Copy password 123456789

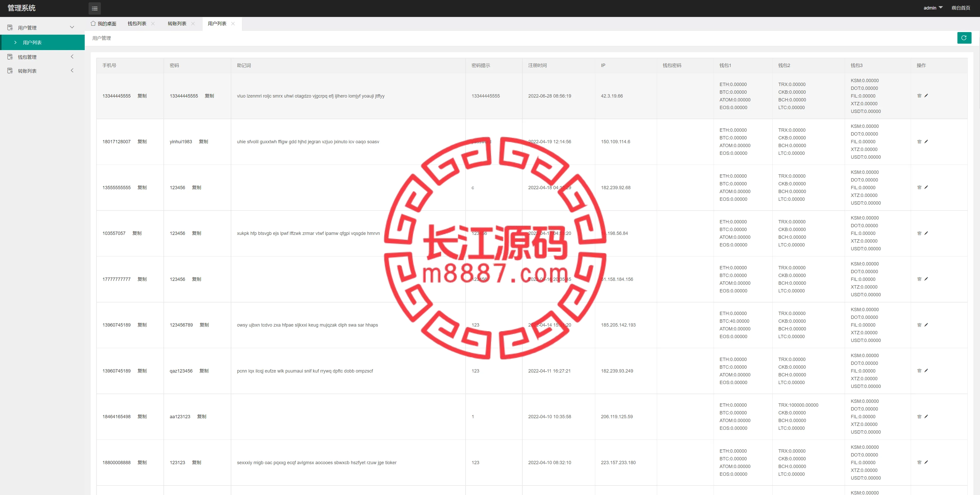(204, 325)
